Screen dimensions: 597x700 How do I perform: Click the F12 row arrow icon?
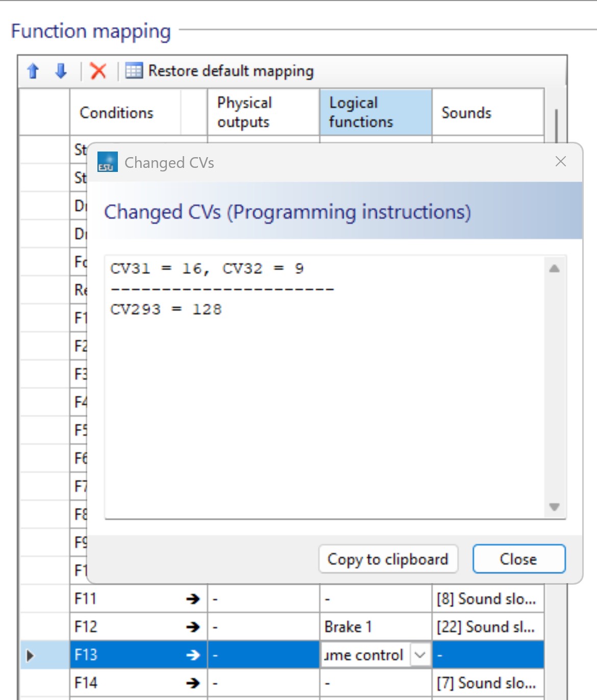(x=193, y=627)
